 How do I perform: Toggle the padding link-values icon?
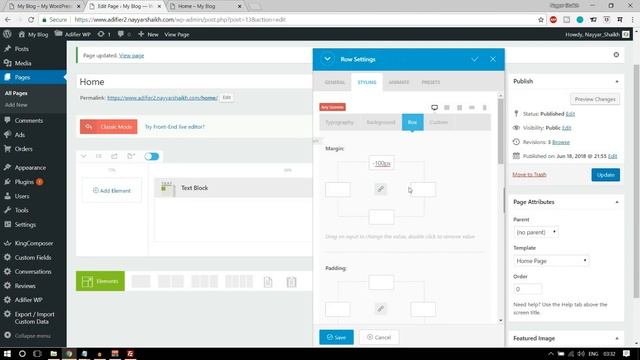[380, 309]
